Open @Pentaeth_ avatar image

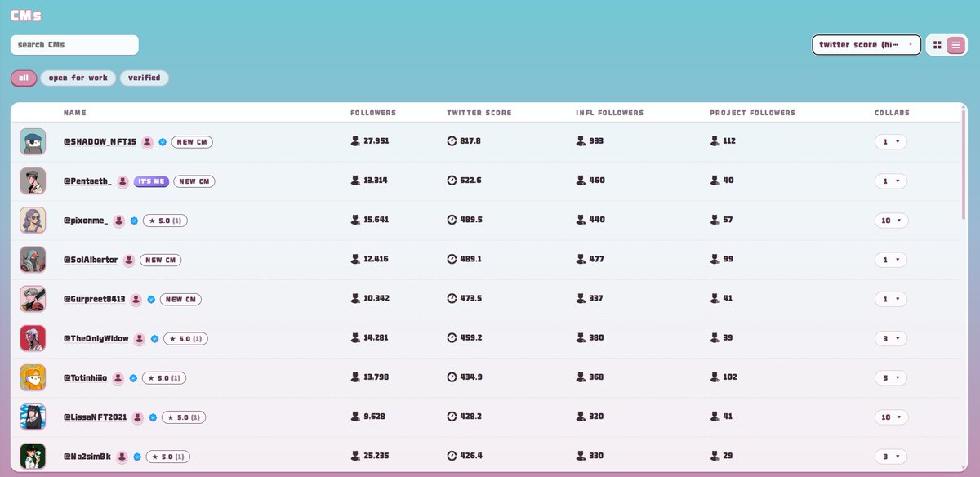pyautogui.click(x=33, y=181)
